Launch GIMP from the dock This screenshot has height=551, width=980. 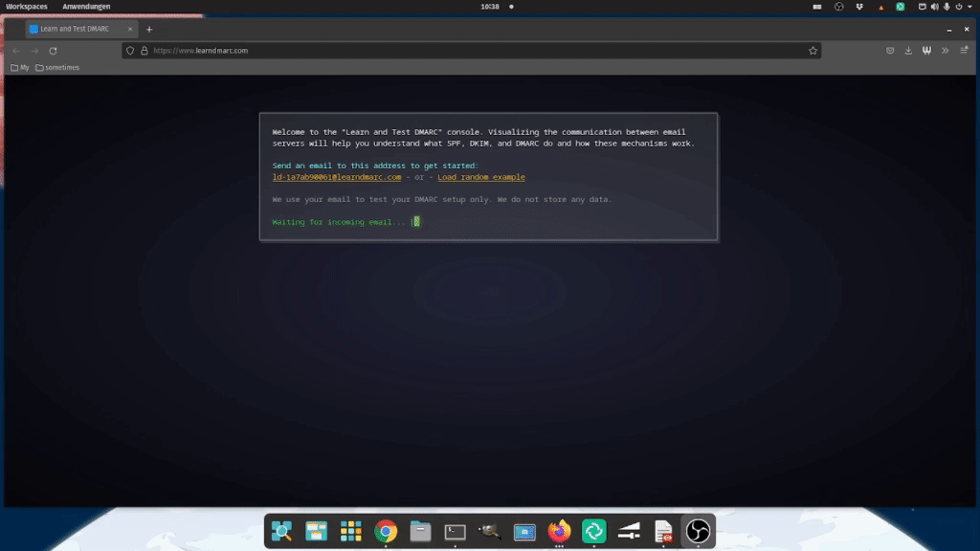pyautogui.click(x=490, y=531)
